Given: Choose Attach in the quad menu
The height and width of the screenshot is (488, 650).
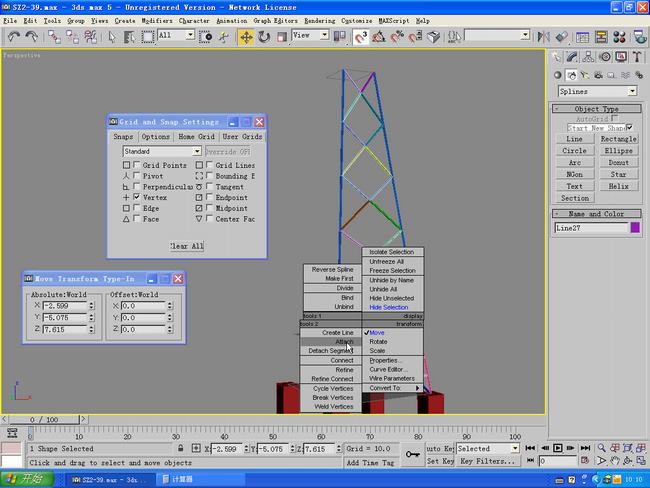Looking at the screenshot, I should coord(331,342).
